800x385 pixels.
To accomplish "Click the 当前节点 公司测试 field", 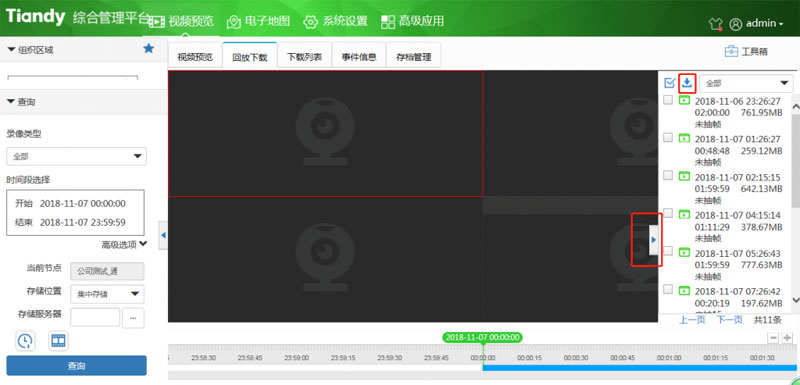I will point(107,271).
